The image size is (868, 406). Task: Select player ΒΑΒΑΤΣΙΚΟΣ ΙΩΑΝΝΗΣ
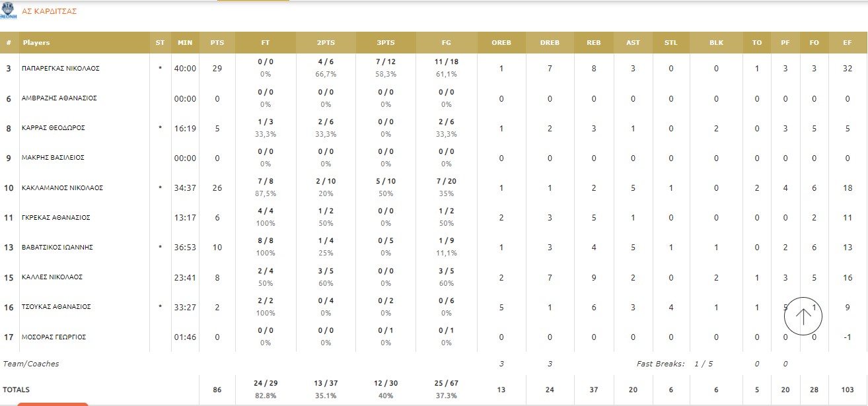(58, 247)
